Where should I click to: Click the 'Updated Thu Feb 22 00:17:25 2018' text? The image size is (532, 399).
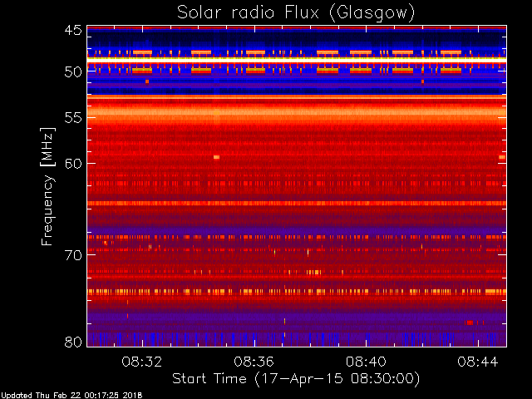[71, 396]
